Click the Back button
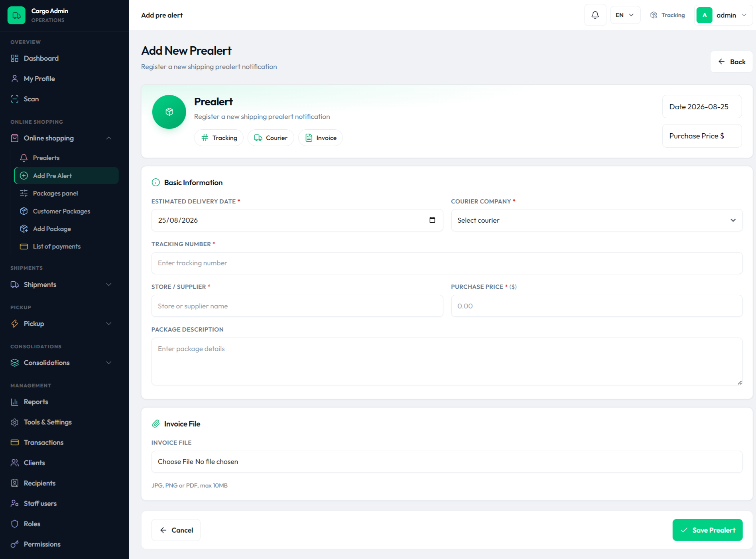 731,62
